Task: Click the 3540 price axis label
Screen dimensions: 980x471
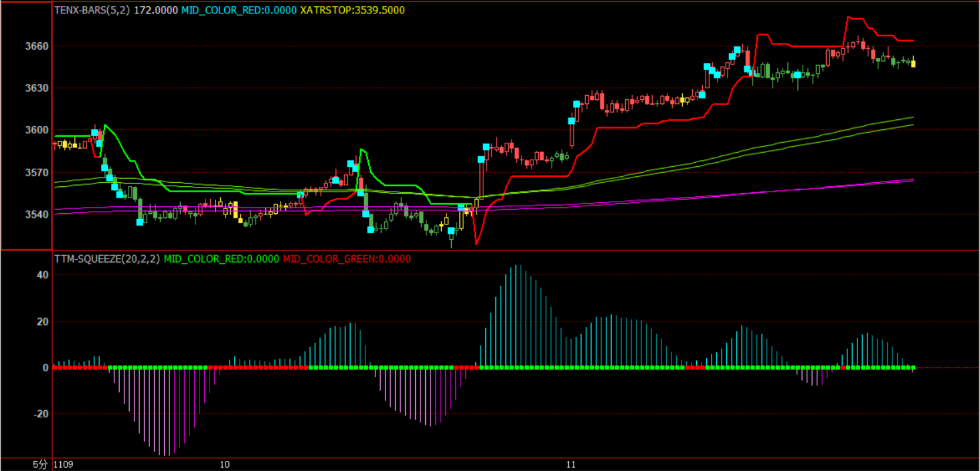Action: click(x=37, y=214)
